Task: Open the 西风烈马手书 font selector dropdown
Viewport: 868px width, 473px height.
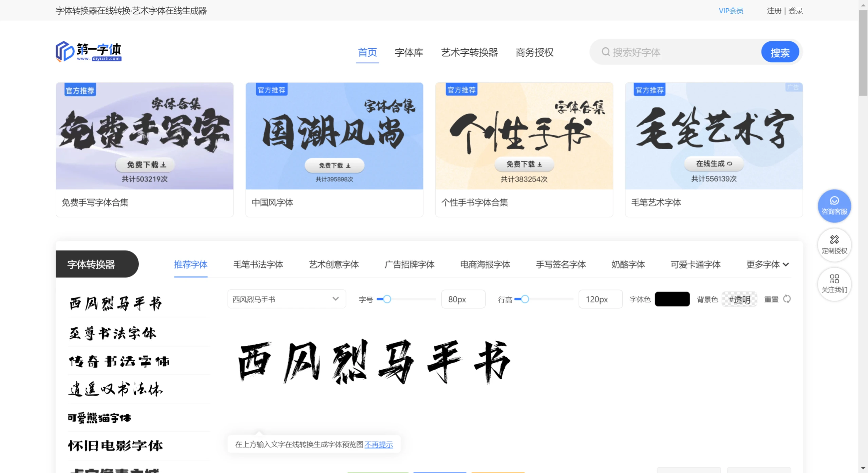Action: pyautogui.click(x=286, y=299)
